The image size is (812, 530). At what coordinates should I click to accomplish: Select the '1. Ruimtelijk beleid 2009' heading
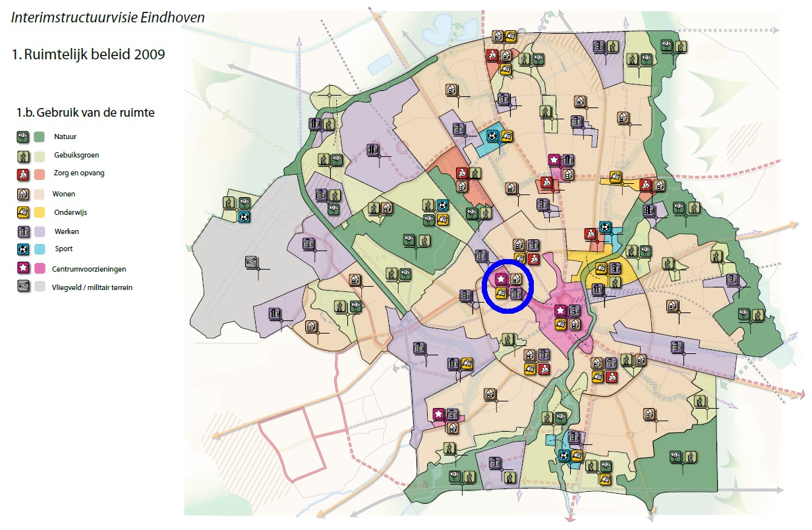click(88, 55)
